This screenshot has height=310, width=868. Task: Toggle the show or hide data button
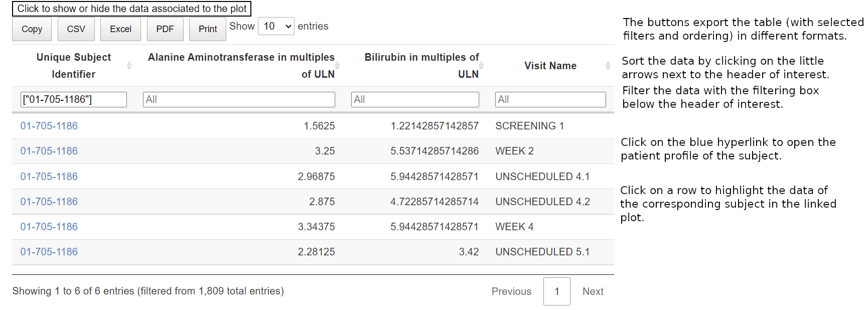point(131,9)
